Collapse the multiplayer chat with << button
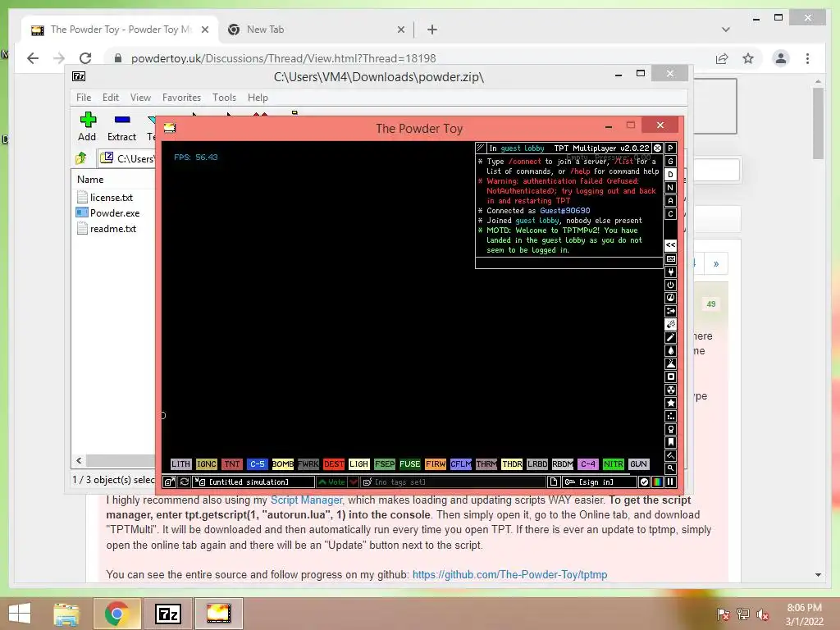Screen dimensions: 840x630 pyautogui.click(x=670, y=245)
